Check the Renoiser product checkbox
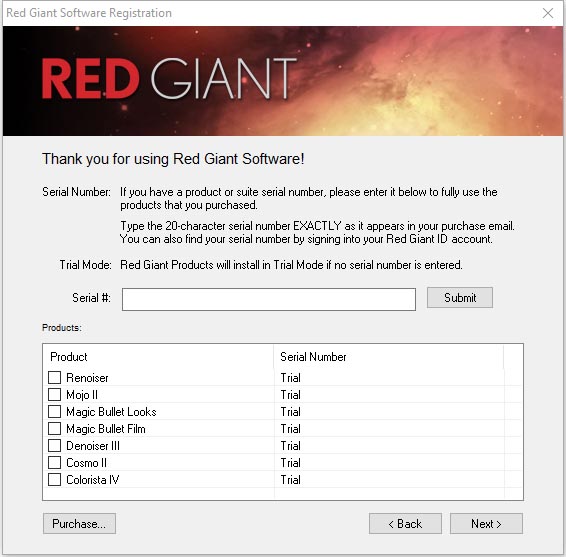566x557 pixels. pyautogui.click(x=55, y=378)
